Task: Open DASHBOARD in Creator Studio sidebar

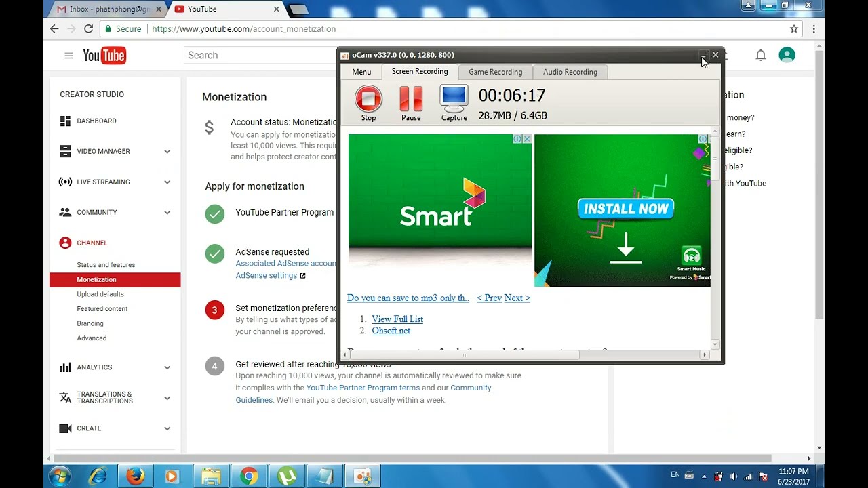Action: tap(96, 121)
